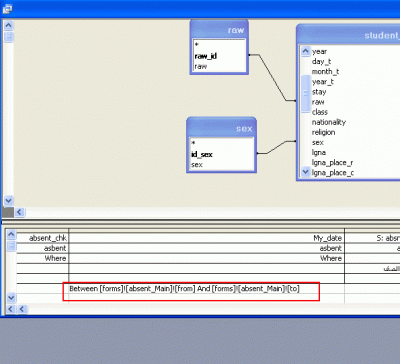
Task: Click the second left arrow of the grid's horizontal scrollbar
Action: click(x=22, y=309)
